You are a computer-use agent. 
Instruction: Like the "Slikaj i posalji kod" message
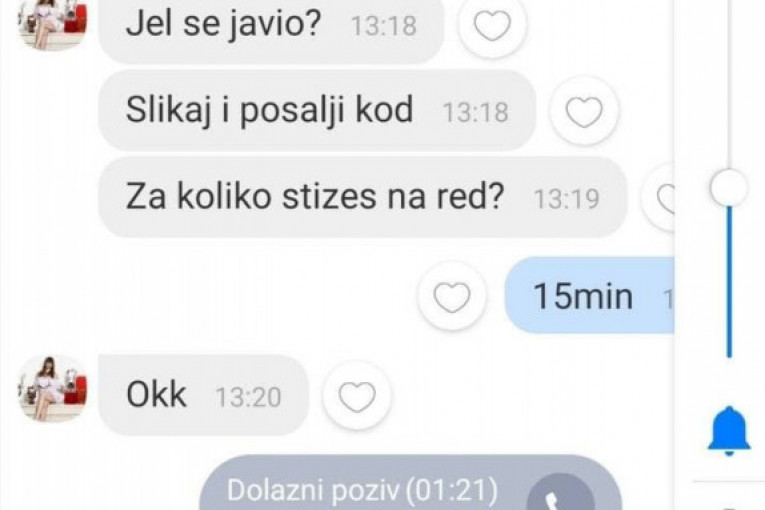pos(584,112)
